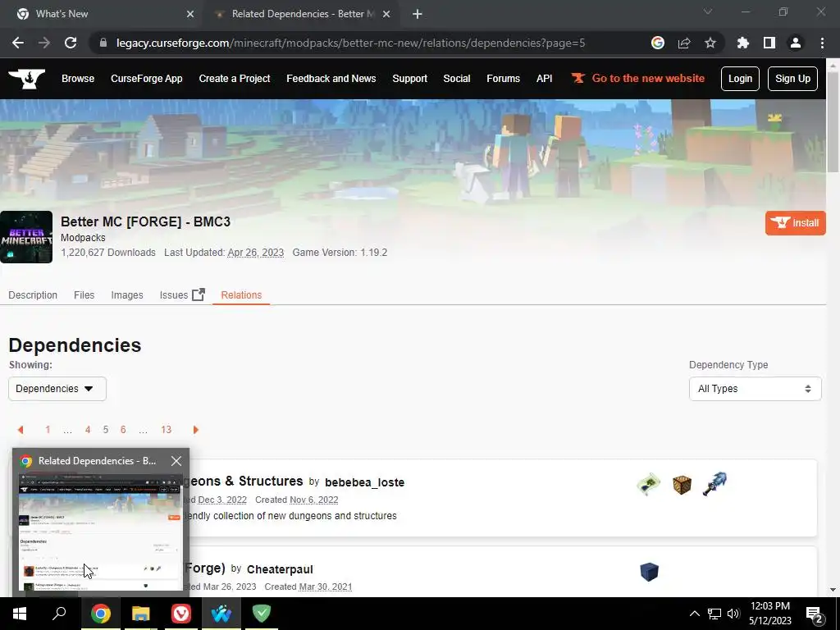Toggle the Chrome side panel
Viewport: 840px width, 630px height.
coord(769,43)
